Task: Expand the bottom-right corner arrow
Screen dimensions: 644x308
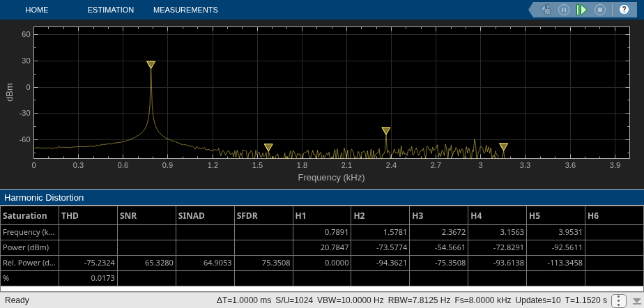Action: [x=636, y=300]
